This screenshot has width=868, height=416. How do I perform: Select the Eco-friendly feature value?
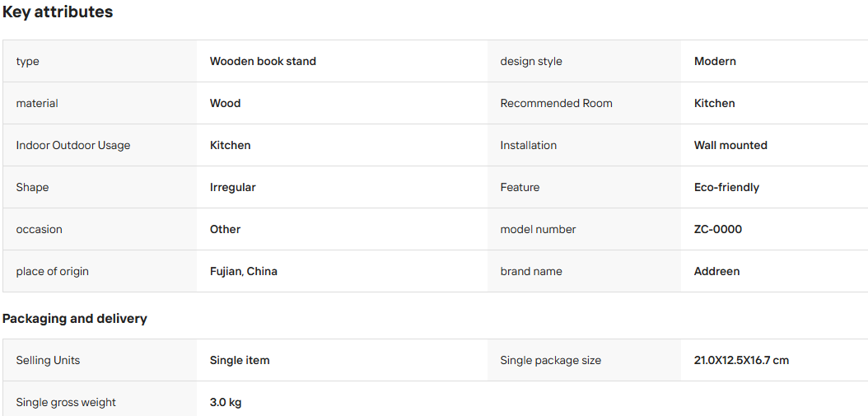(727, 188)
